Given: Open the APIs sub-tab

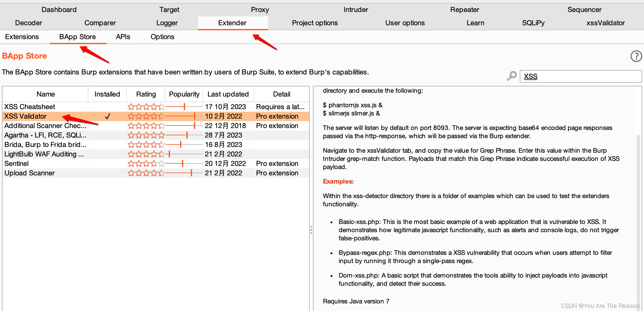Looking at the screenshot, I should pos(123,37).
